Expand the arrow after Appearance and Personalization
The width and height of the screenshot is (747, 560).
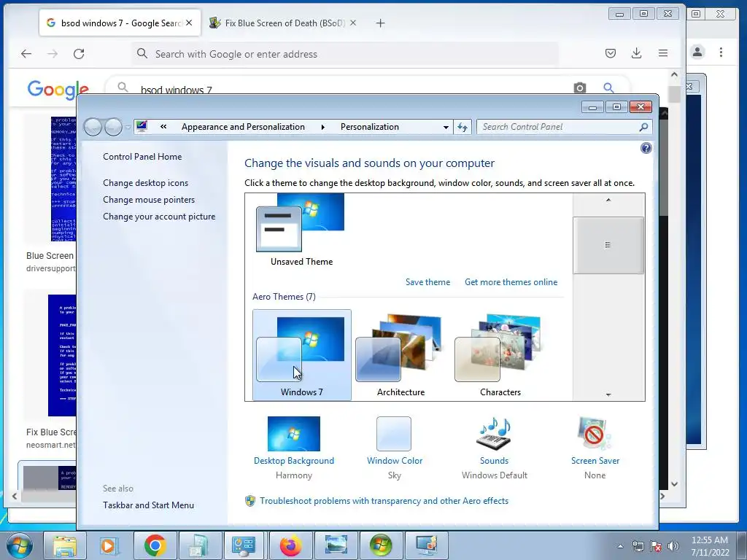click(x=323, y=127)
